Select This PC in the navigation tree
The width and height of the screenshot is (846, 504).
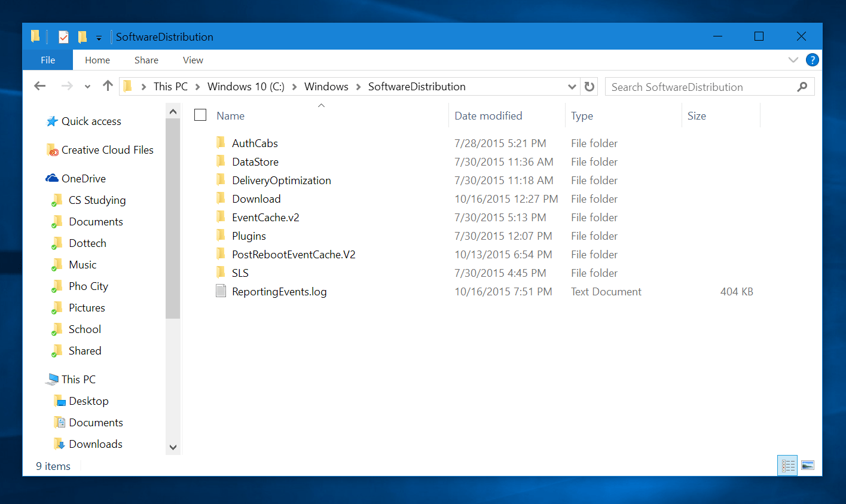[78, 380]
